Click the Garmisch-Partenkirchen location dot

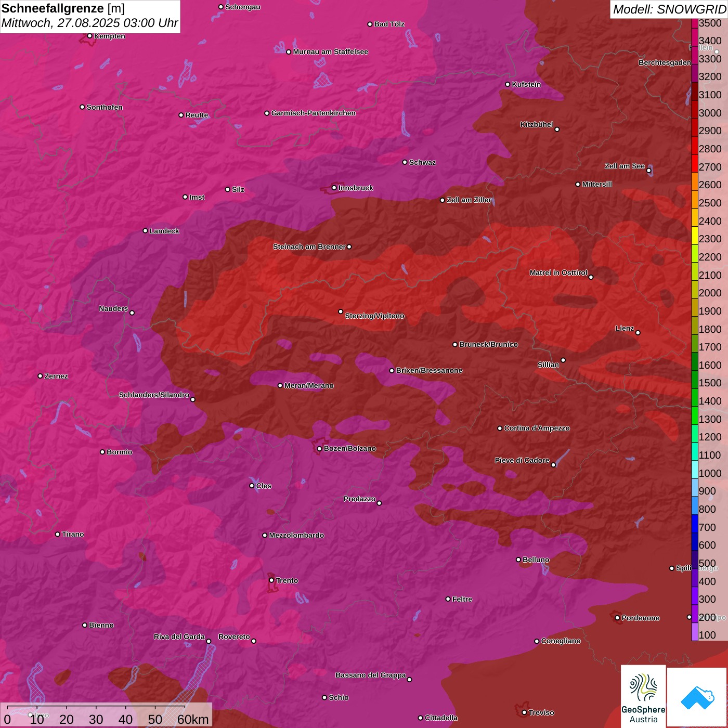click(x=267, y=113)
